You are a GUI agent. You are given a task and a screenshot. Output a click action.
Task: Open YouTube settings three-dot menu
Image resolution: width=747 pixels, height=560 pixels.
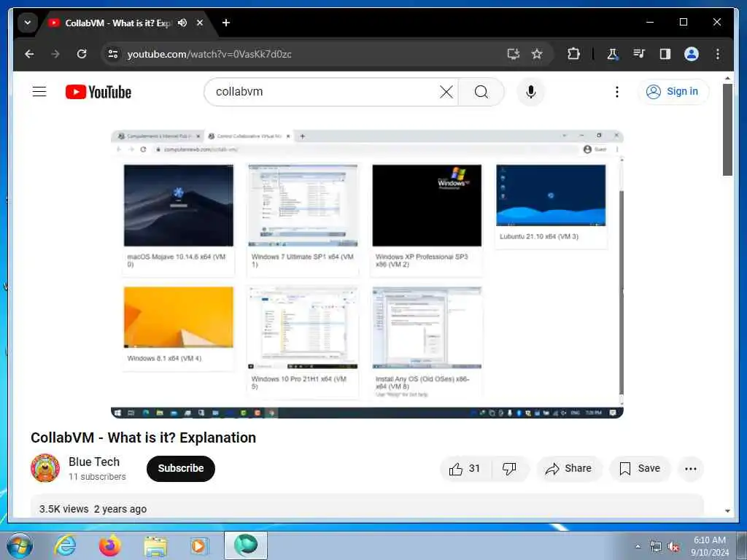coord(617,91)
